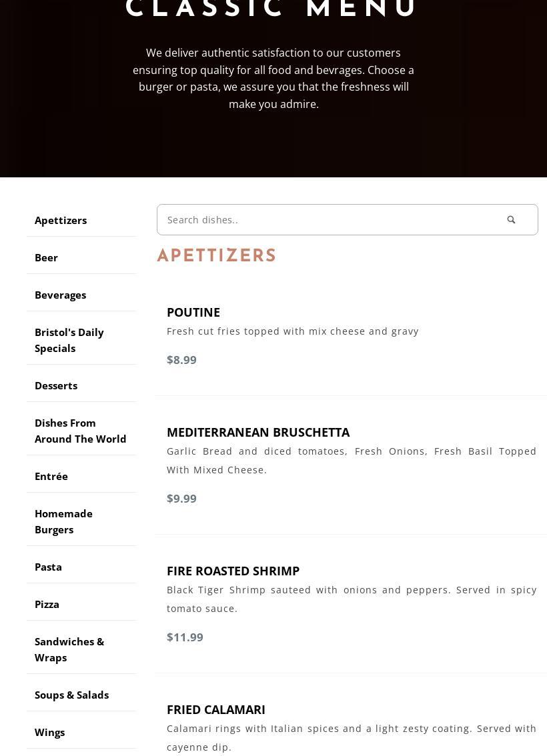The width and height of the screenshot is (547, 756).
Task: Select the Beer category
Action: tap(46, 257)
